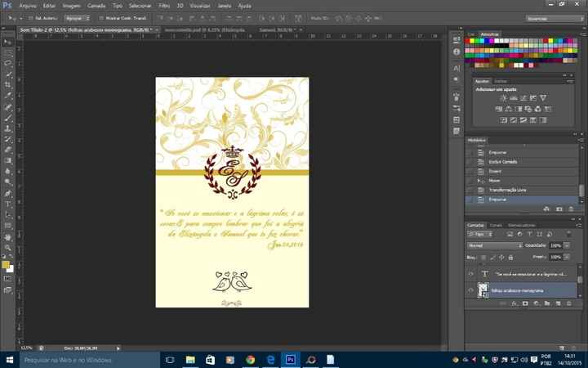Toggle lock all (padlock)
This screenshot has width=588, height=368.
[x=510, y=258]
